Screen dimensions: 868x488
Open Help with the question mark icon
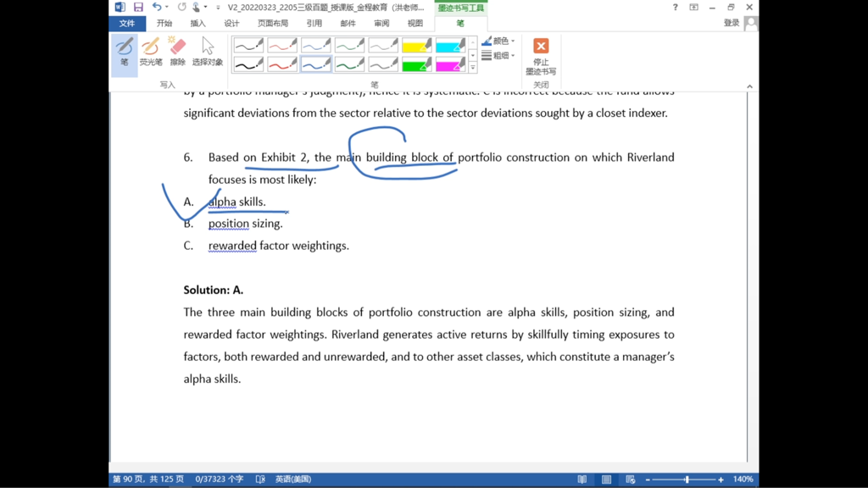[x=675, y=8]
